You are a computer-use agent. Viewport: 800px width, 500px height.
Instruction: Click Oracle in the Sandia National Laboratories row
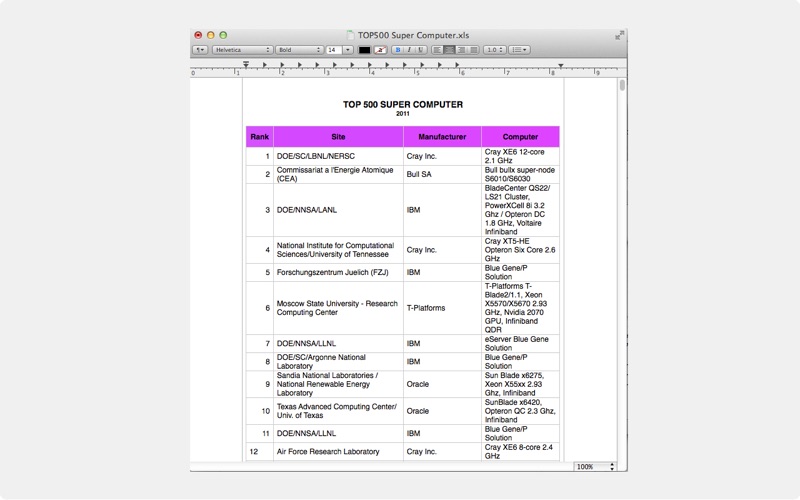click(x=442, y=384)
